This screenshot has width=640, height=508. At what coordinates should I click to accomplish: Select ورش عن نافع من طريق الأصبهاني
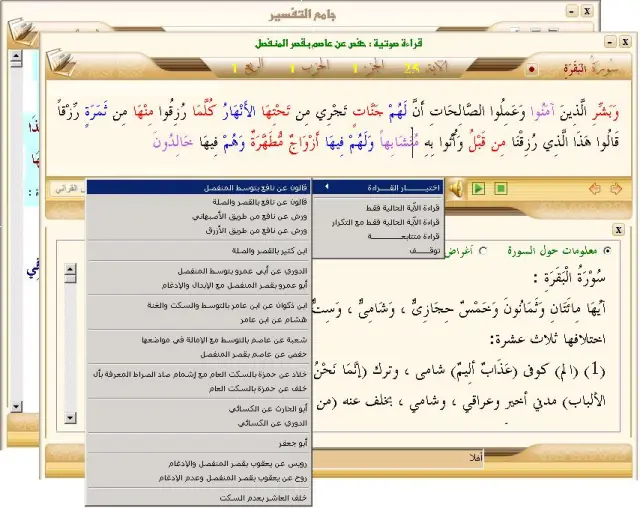point(199,217)
